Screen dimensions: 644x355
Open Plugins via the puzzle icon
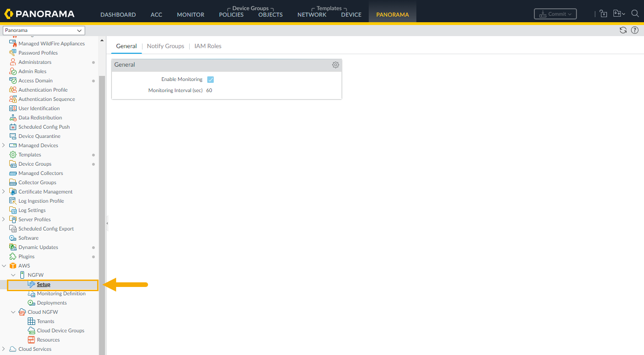13,256
